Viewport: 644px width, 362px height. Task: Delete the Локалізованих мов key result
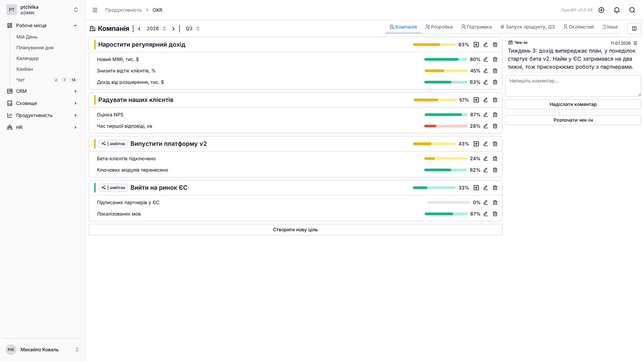pyautogui.click(x=495, y=214)
